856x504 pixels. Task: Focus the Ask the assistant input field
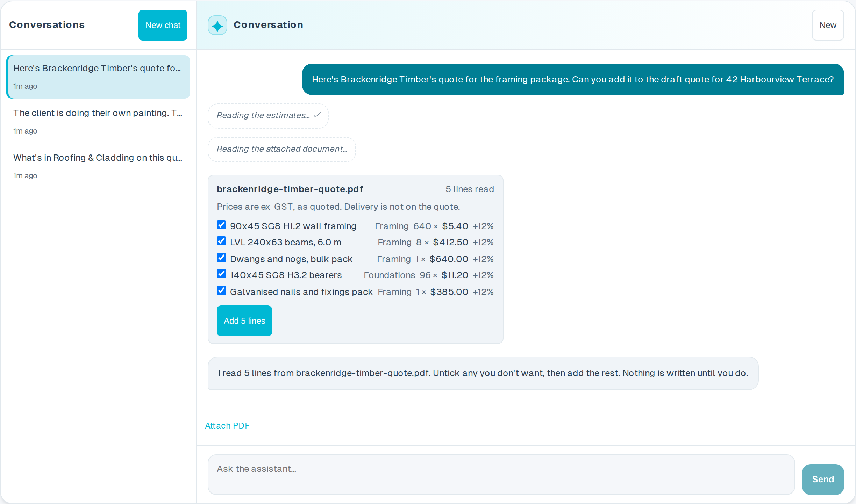click(501, 475)
